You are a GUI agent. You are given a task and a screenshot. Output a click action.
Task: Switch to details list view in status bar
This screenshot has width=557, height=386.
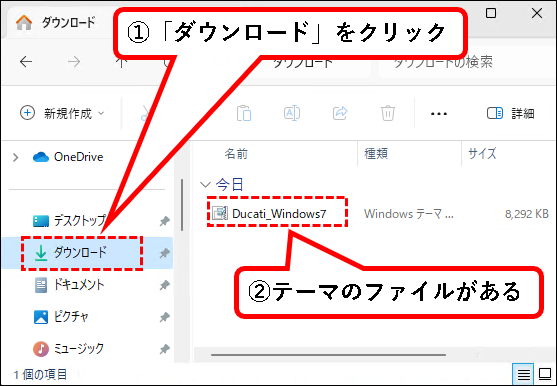click(523, 374)
